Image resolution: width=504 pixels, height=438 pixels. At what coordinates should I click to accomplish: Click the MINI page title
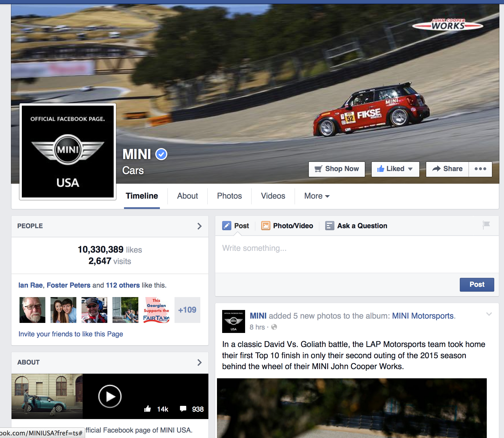click(x=137, y=154)
